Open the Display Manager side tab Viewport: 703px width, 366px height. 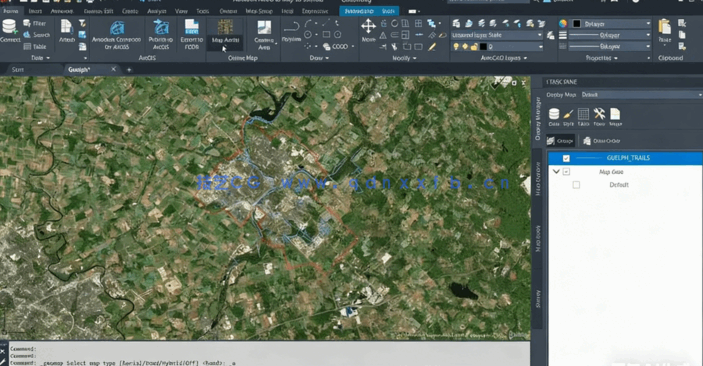[x=538, y=118]
